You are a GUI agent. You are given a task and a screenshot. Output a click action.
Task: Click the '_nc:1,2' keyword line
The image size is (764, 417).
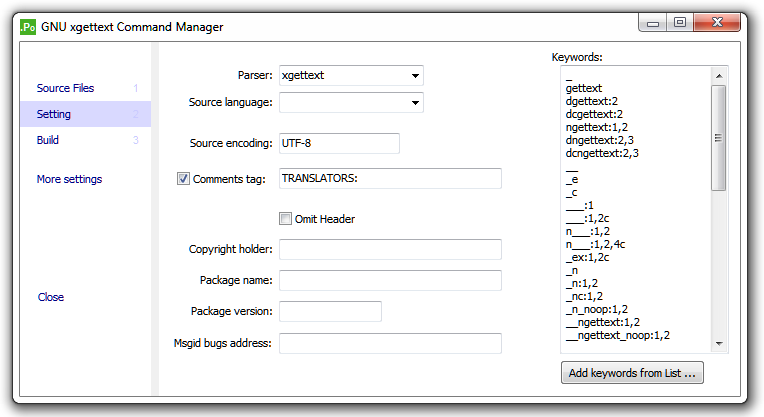pos(584,296)
